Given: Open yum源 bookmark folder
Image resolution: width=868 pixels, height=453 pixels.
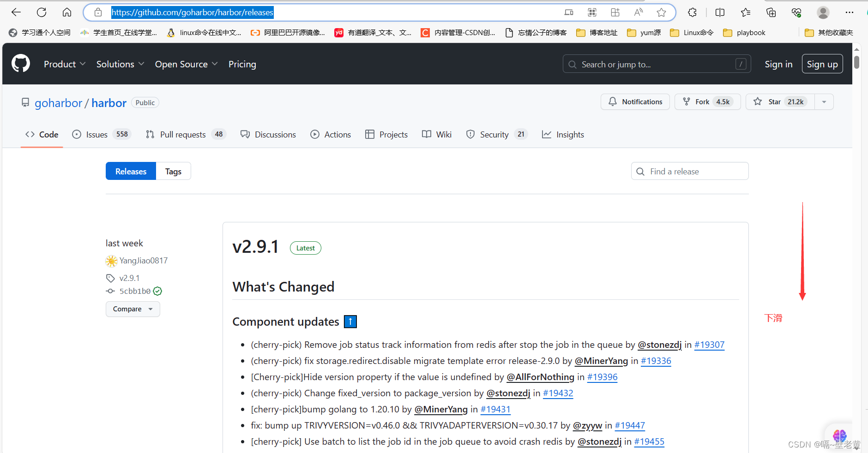Looking at the screenshot, I should [644, 32].
